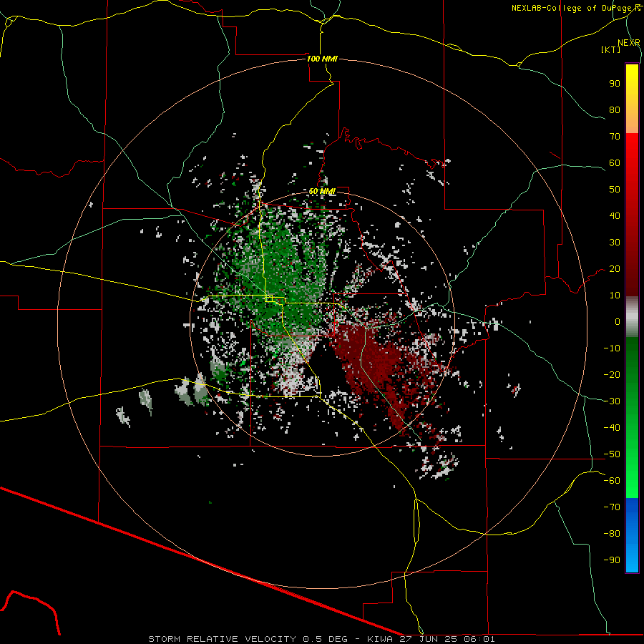Click the -10 value on velocity scale
This screenshot has width=644, height=644.
[612, 348]
